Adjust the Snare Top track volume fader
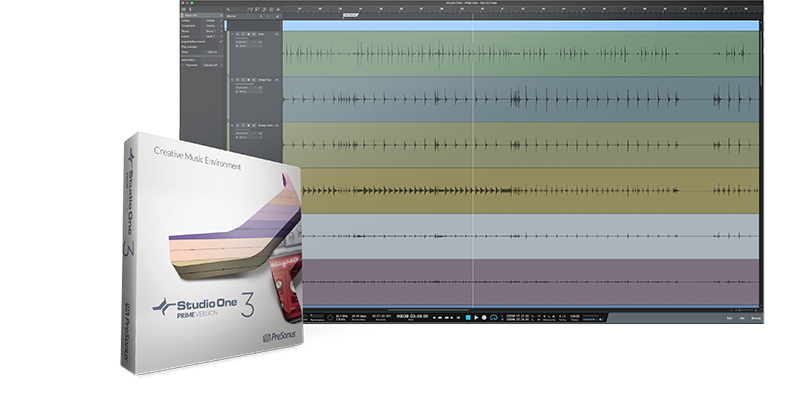Image resolution: width=800 pixels, height=414 pixels. coord(248,84)
